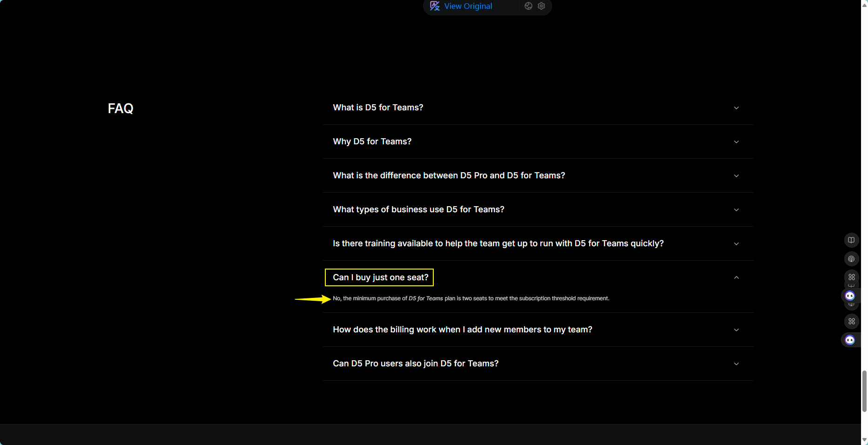Click the answer text about minimum two seats
Image resolution: width=868 pixels, height=445 pixels.
(471, 298)
